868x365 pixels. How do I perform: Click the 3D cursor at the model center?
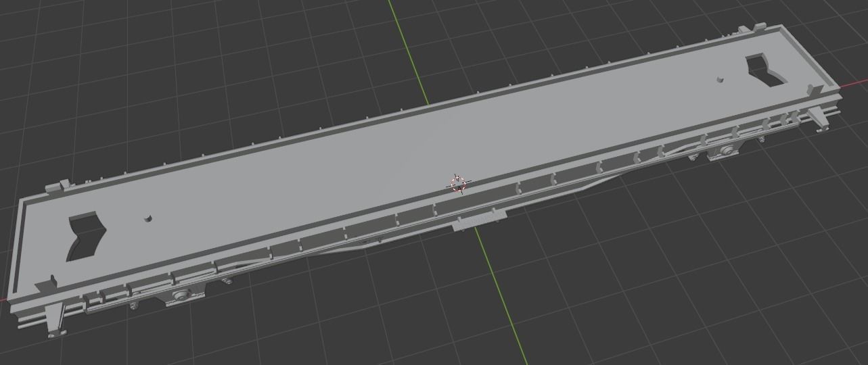(458, 183)
